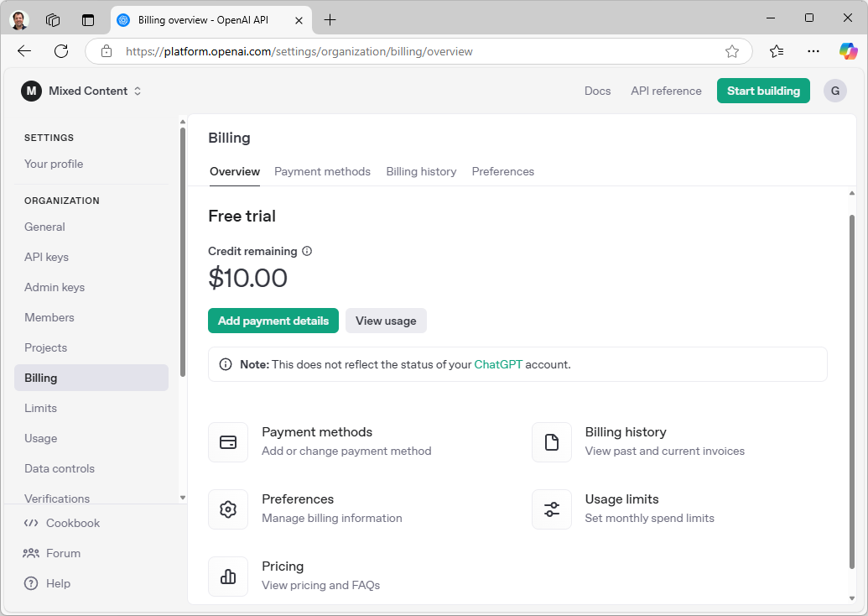Click sidebar scroll down arrow
This screenshot has width=868, height=616.
[183, 498]
